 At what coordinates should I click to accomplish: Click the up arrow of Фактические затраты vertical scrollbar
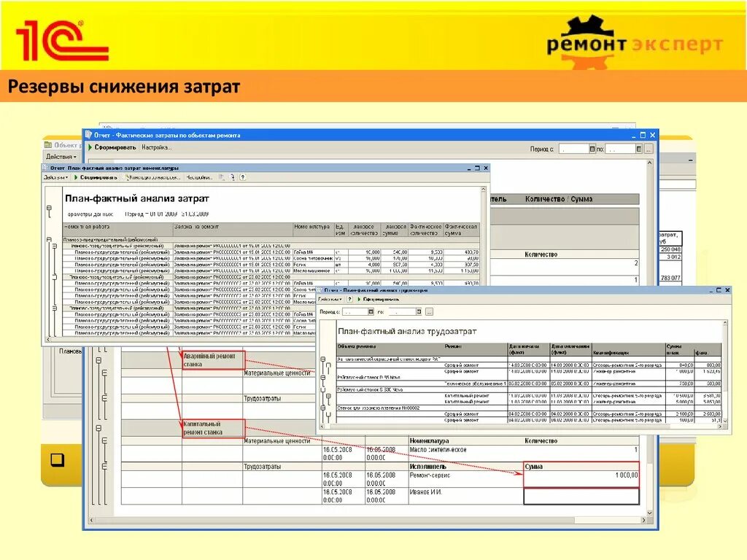(649, 163)
